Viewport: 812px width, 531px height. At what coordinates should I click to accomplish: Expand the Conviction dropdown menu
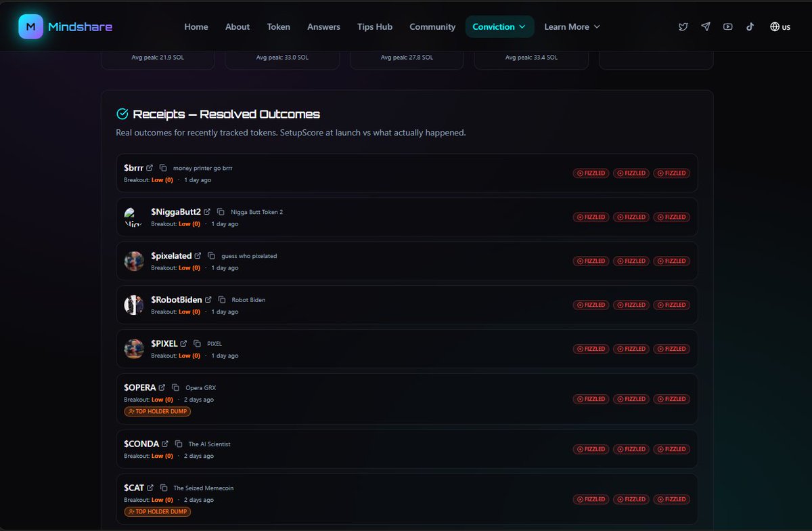point(499,26)
